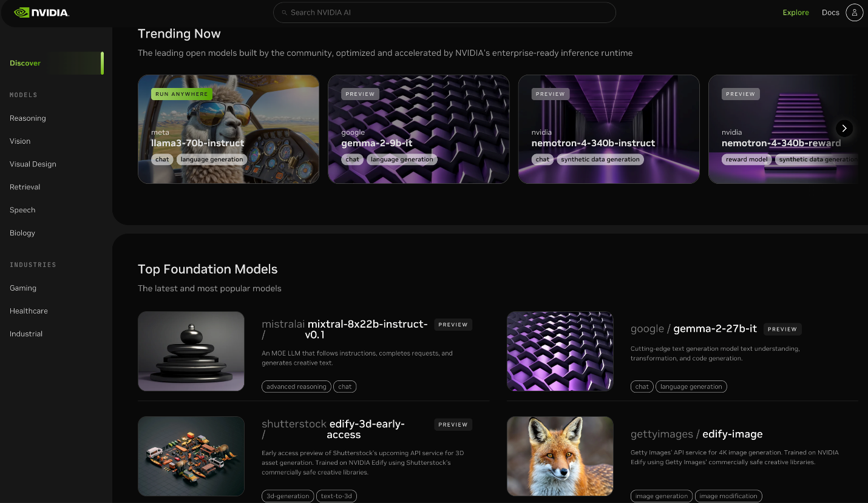Open the Explore page

click(796, 13)
